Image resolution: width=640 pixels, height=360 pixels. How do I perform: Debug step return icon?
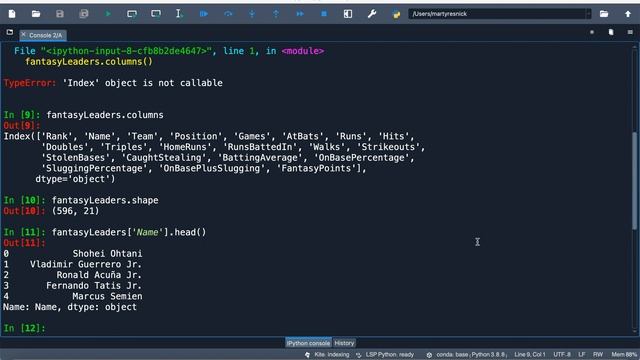pos(276,14)
